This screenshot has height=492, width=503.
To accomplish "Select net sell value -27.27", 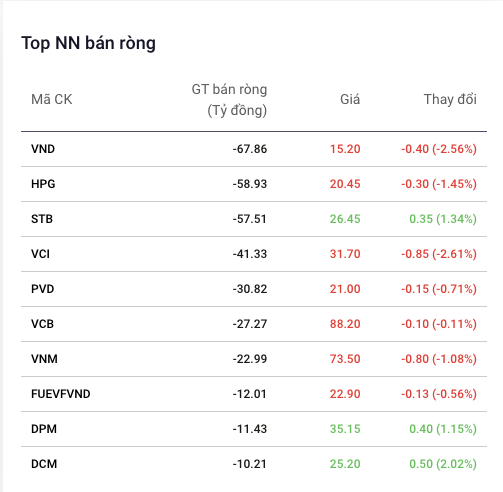I will click(250, 324).
